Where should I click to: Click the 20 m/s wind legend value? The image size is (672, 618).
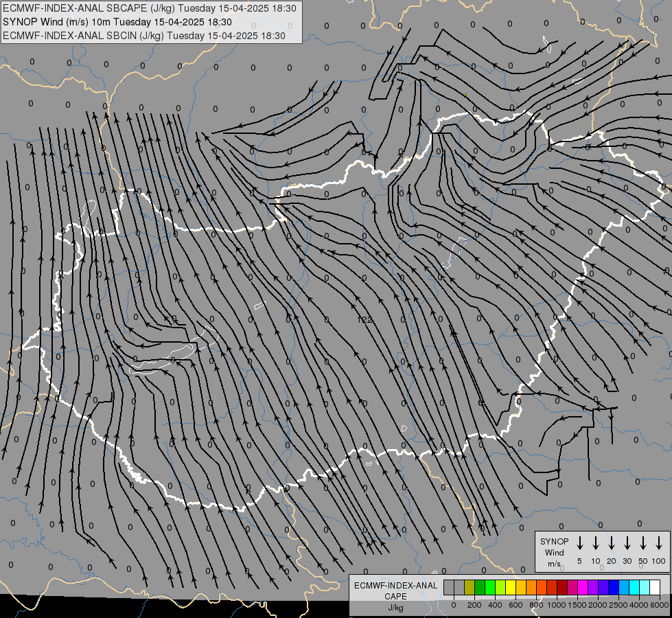coord(612,561)
